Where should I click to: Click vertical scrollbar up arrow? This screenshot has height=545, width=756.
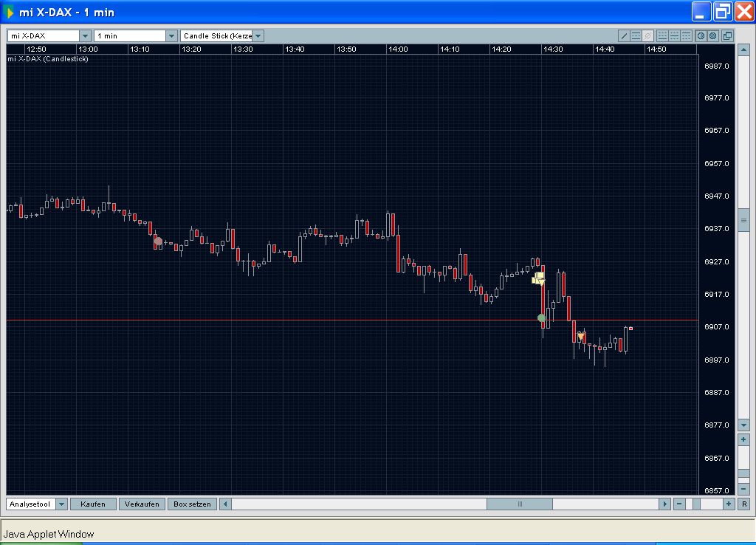point(743,49)
